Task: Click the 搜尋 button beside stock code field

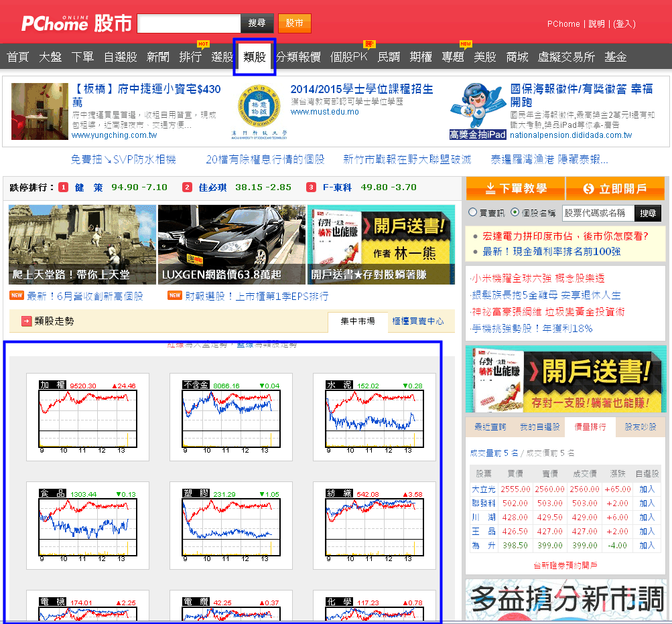Action: [x=648, y=213]
